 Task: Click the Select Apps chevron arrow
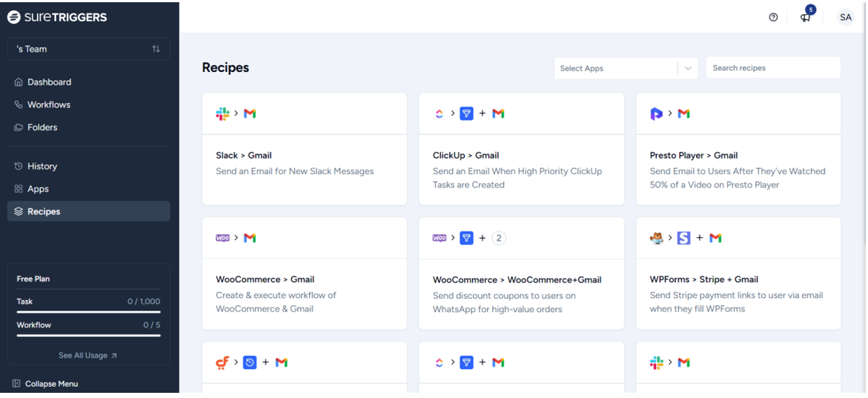click(x=688, y=69)
